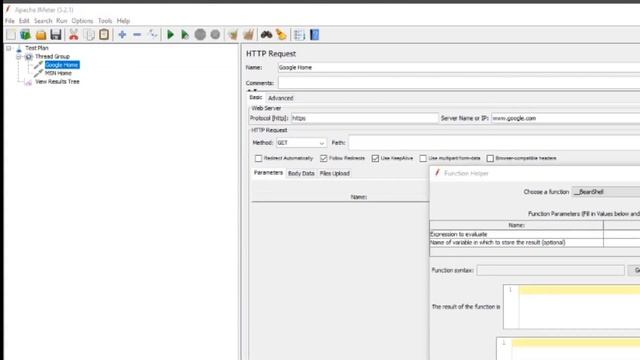Open the Help menu
The height and width of the screenshot is (360, 640).
pos(123,21)
